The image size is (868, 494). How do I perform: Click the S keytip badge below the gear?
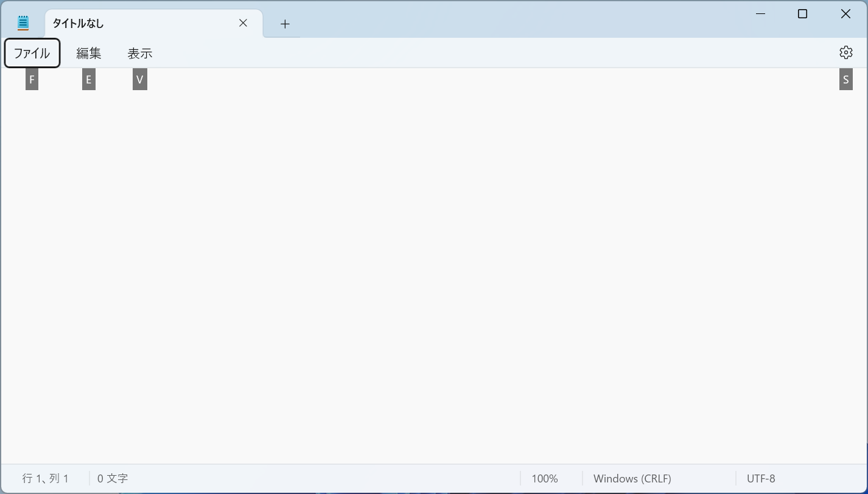[x=845, y=80]
